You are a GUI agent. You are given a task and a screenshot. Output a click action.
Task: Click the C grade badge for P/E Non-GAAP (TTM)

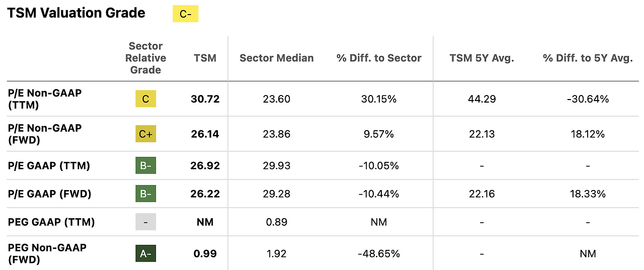point(145,99)
